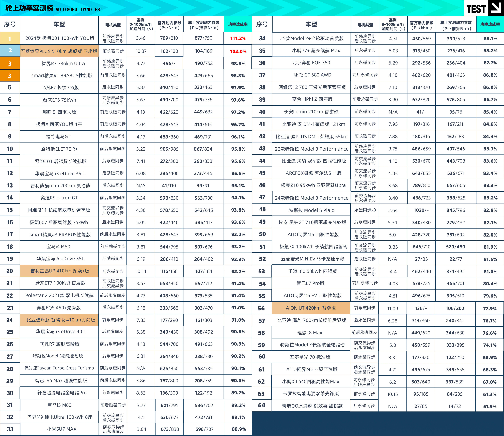Click 特斯拉Model 3后轮驱动版
Image resolution: width=504 pixels, height=436 pixels.
tap(58, 356)
